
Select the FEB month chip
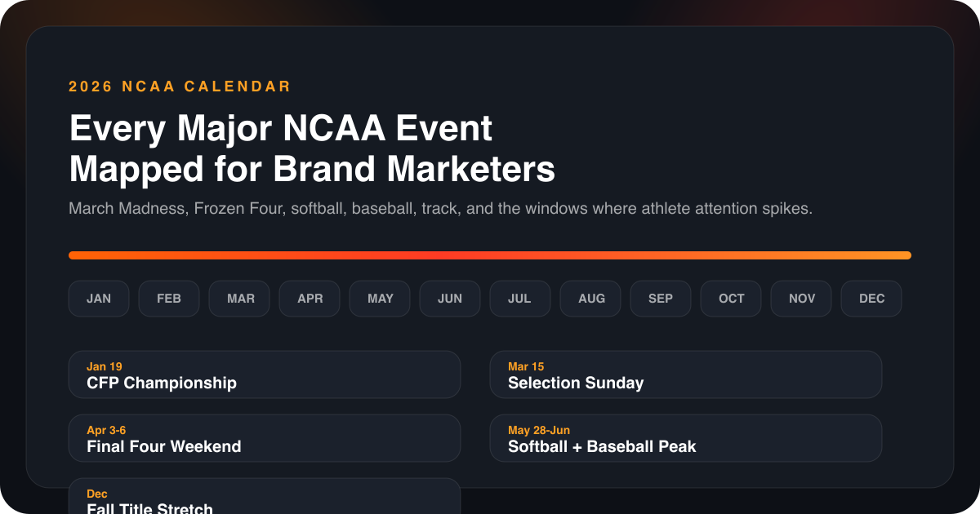169,299
